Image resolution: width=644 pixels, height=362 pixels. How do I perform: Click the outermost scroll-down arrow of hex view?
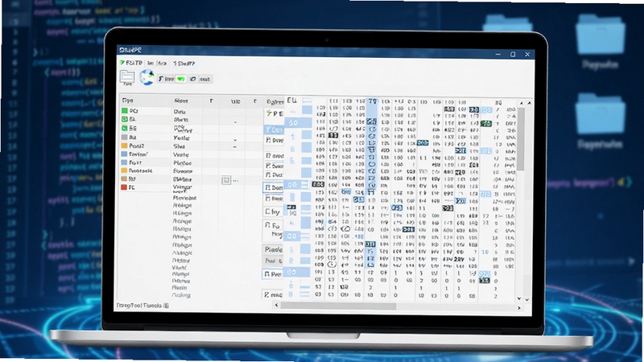pos(527,299)
